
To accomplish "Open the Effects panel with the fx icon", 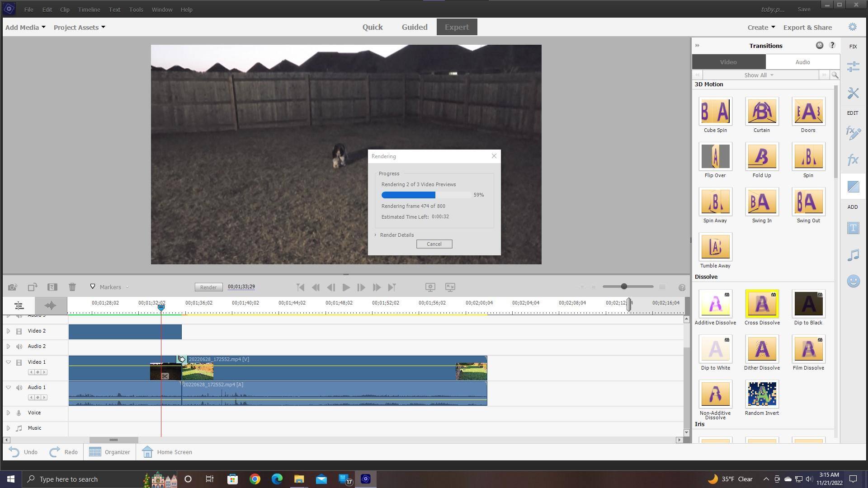I will [853, 160].
